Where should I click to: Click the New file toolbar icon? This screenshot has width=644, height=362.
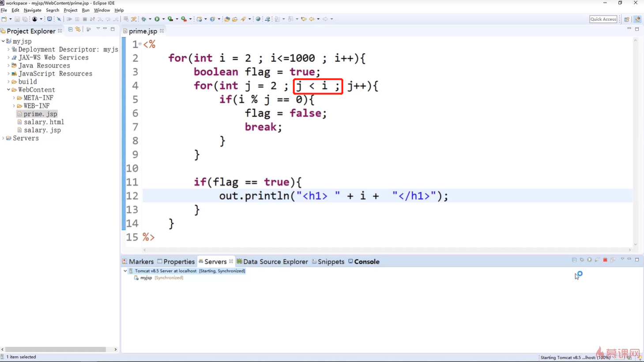[4, 19]
